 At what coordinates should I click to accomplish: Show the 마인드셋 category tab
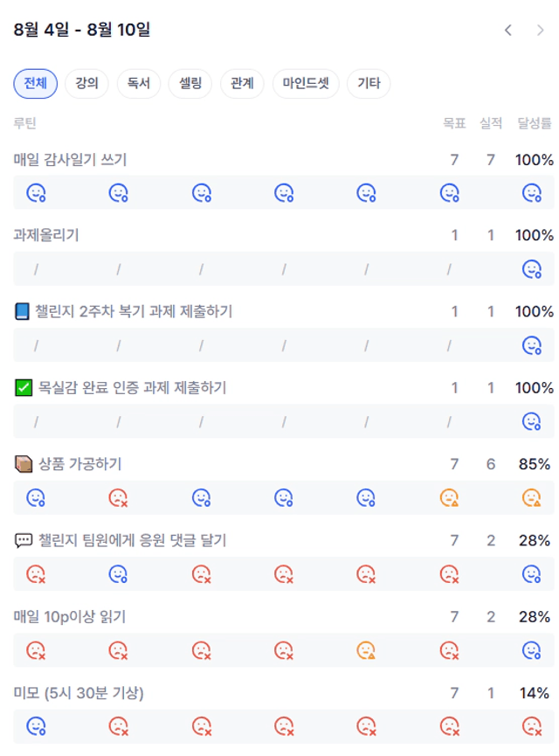pyautogui.click(x=306, y=83)
